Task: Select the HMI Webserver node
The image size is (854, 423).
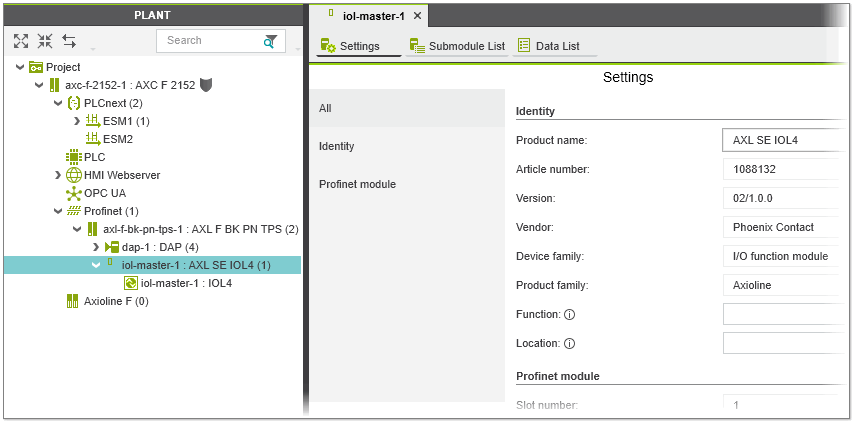Action: tap(121, 175)
